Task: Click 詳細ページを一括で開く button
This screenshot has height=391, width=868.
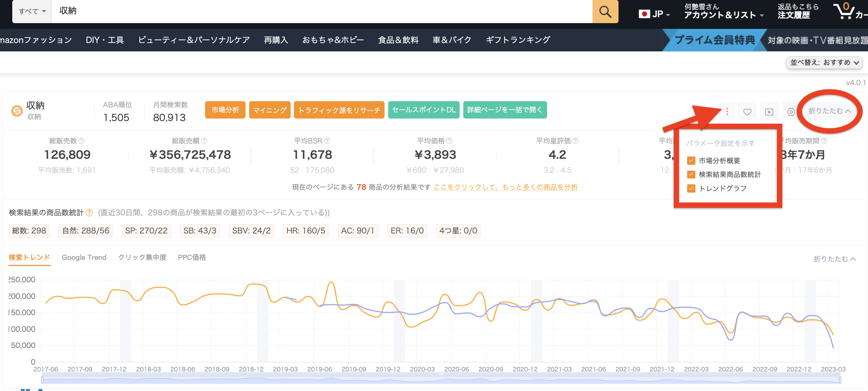Action: pos(505,110)
